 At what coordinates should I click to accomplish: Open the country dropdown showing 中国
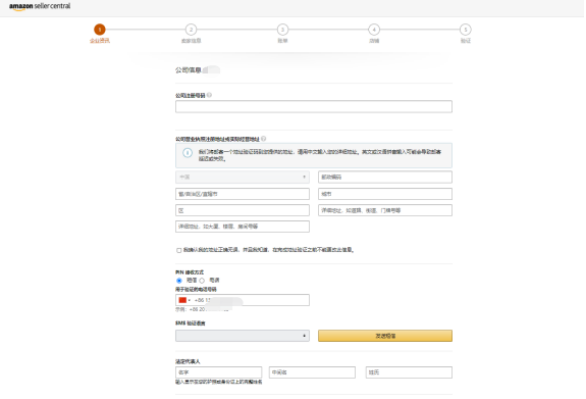[x=242, y=177]
